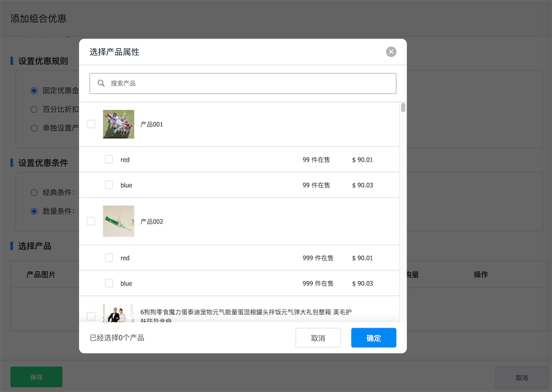Check the dog food gift box product
552x392 pixels.
tap(91, 316)
